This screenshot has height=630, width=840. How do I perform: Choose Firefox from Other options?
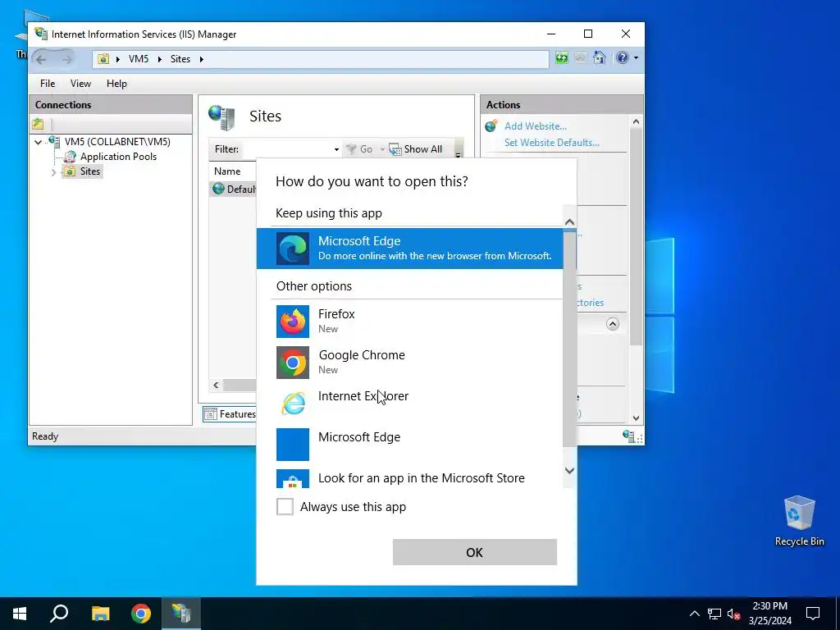tap(410, 321)
